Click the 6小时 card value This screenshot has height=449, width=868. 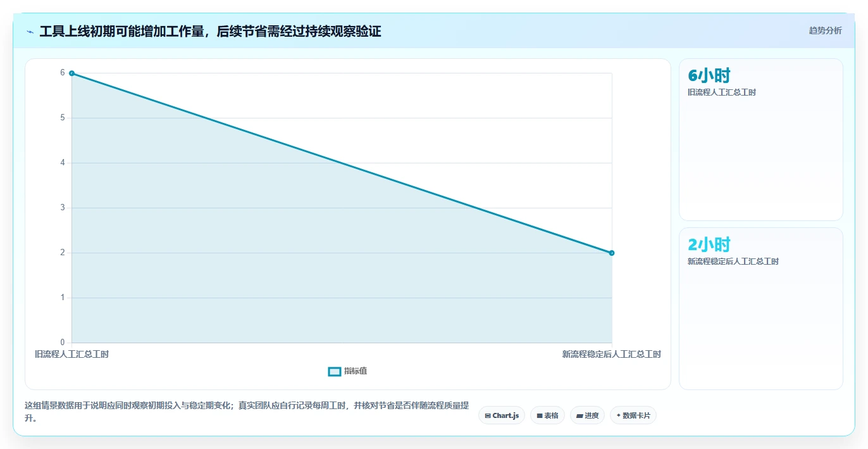point(709,76)
